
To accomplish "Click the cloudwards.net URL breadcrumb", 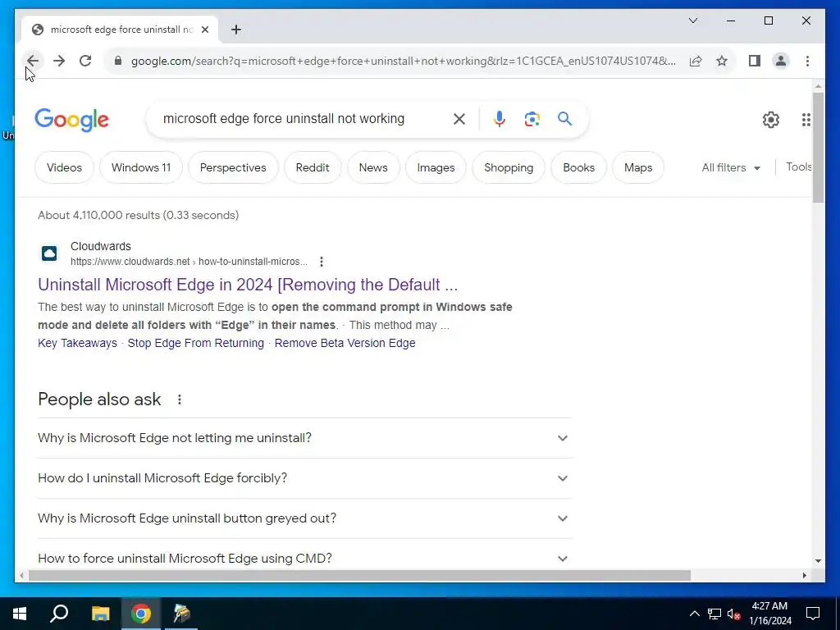I will coord(189,262).
